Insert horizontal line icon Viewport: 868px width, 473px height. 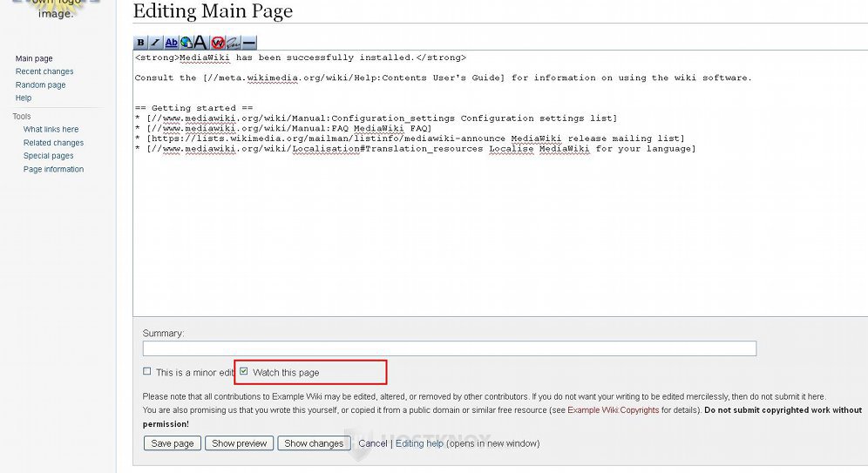click(x=249, y=43)
